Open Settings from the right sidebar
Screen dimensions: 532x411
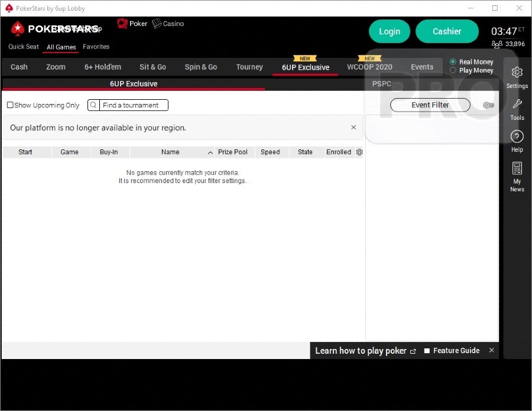point(517,77)
